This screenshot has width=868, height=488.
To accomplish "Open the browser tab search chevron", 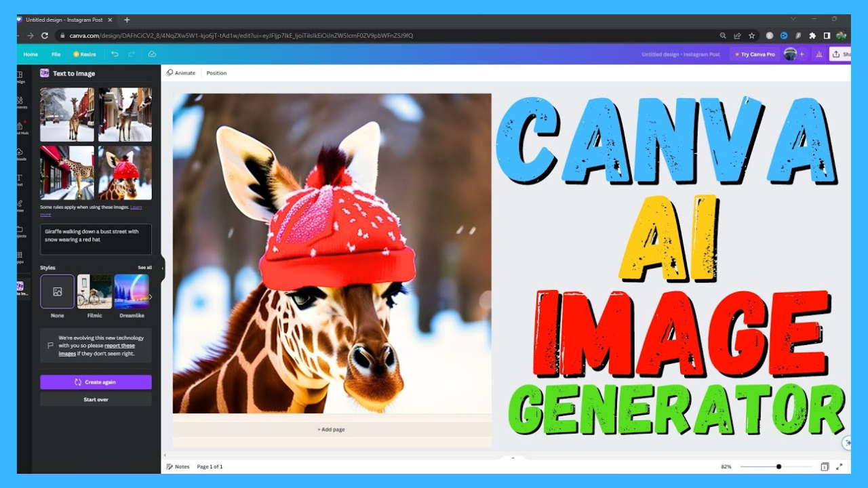I will pos(793,19).
